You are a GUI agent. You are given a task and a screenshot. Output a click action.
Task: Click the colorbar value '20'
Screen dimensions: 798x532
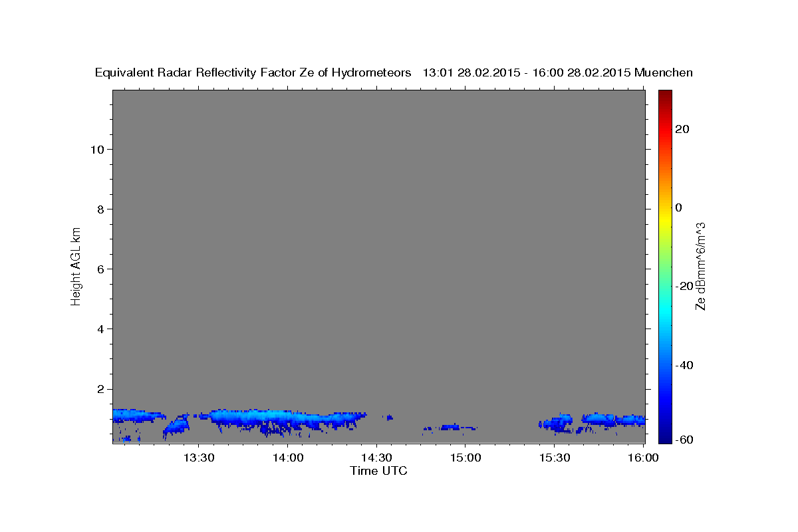682,129
